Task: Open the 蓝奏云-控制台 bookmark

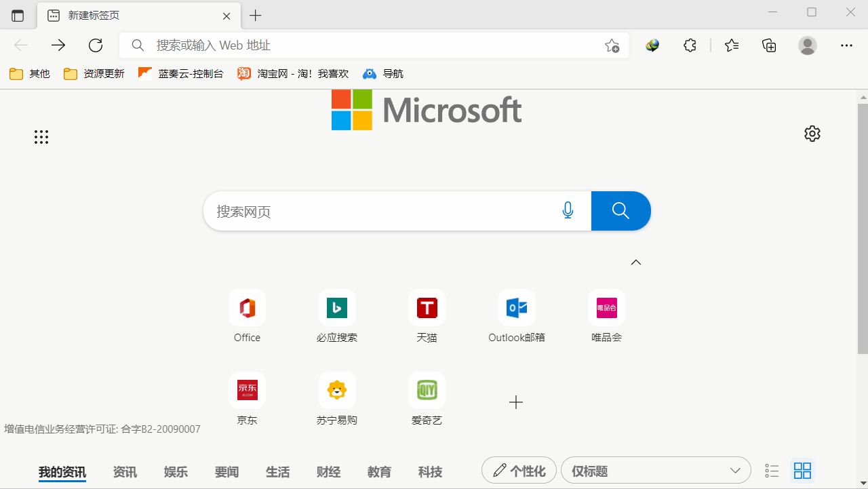Action: click(x=181, y=74)
